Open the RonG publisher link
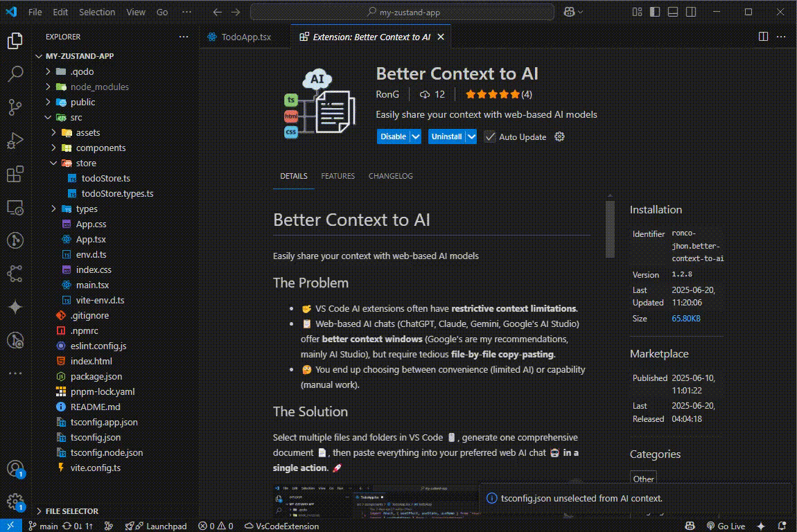 [387, 94]
